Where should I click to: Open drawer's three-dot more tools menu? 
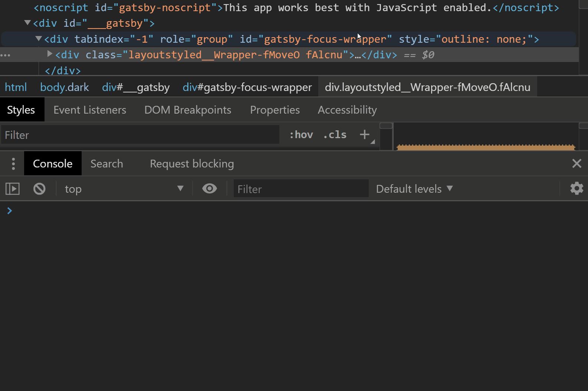point(13,164)
